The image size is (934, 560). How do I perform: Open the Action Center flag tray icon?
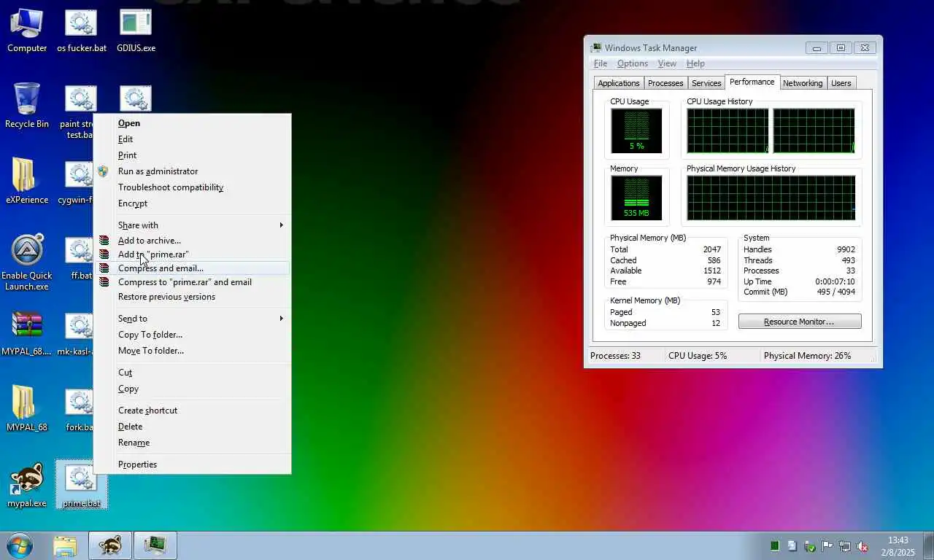(827, 546)
